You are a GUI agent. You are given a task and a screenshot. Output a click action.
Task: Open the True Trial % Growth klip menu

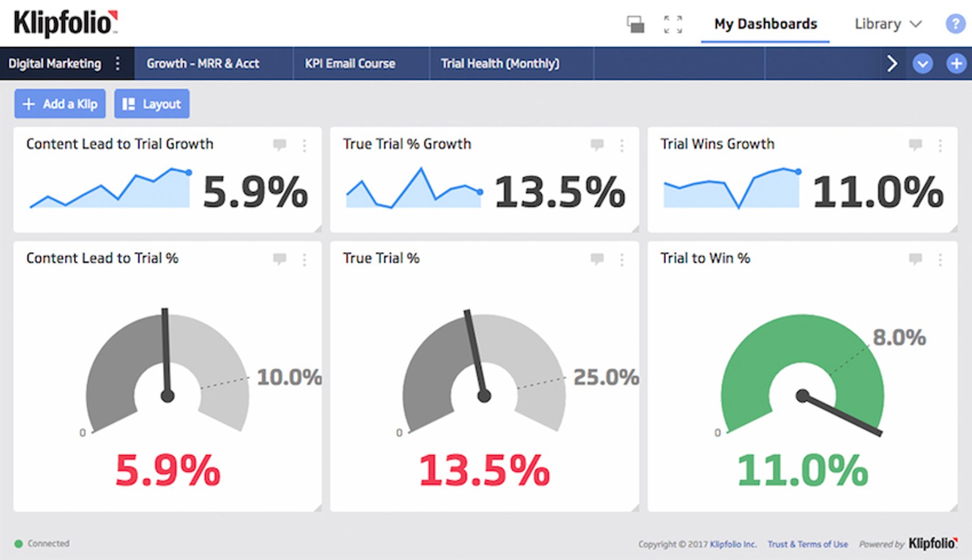point(622,145)
